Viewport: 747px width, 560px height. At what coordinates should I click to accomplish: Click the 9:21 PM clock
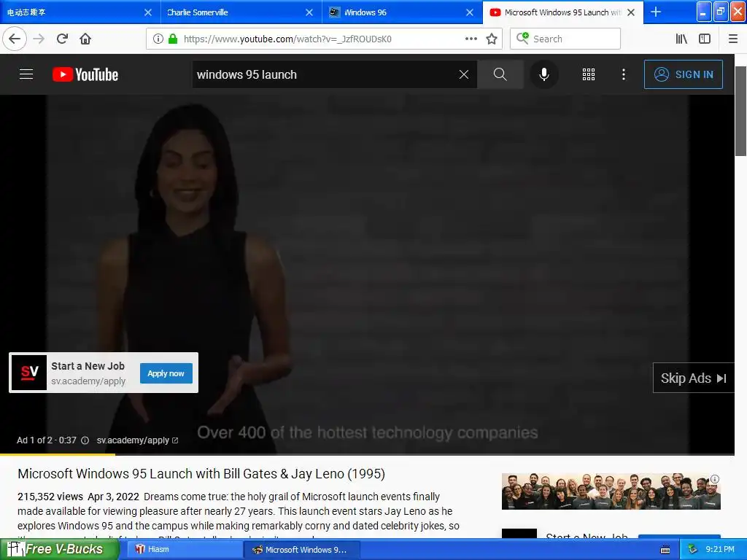(720, 550)
